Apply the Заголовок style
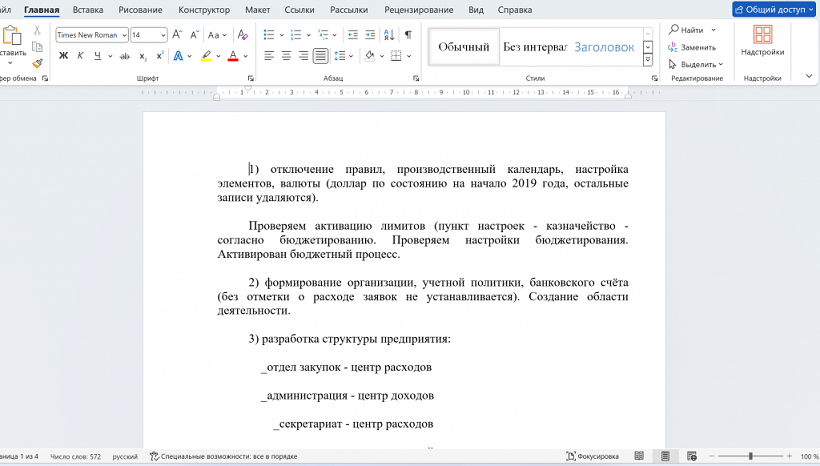This screenshot has width=820, height=466. [x=604, y=47]
